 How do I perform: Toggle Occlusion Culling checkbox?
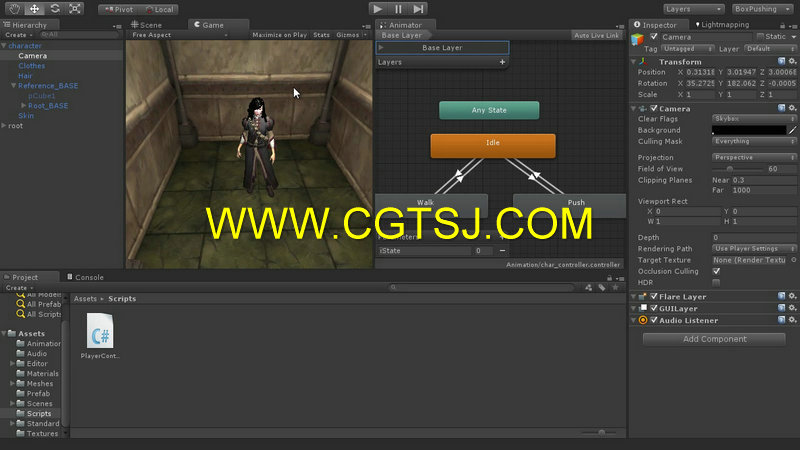point(716,271)
